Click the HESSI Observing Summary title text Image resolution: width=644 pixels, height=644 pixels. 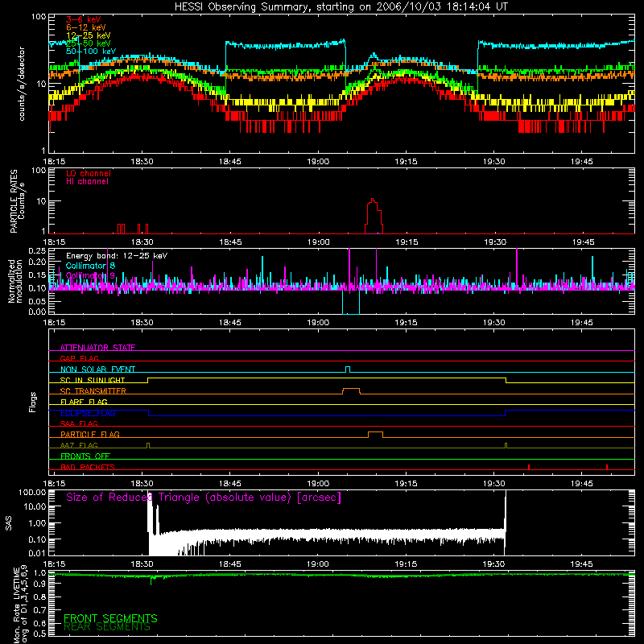pos(341,6)
